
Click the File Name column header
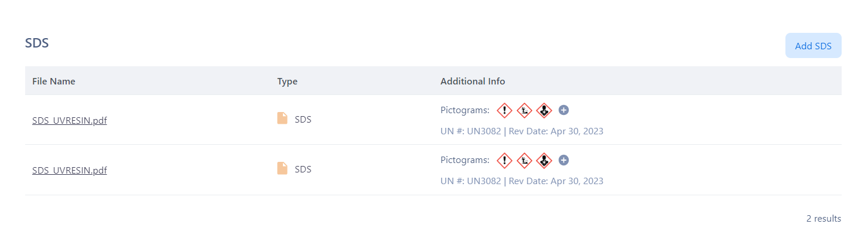coord(54,82)
